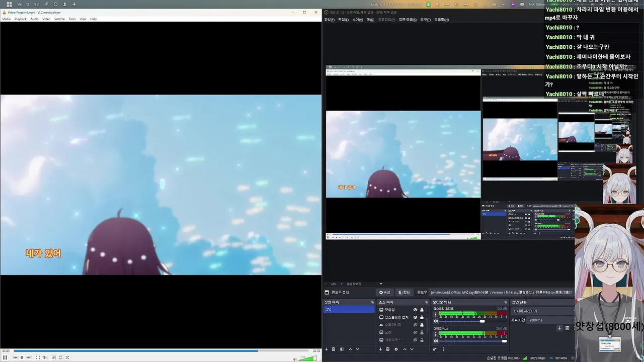Open VLC Help menu
Screen dimensions: 644x362
[x=94, y=19]
